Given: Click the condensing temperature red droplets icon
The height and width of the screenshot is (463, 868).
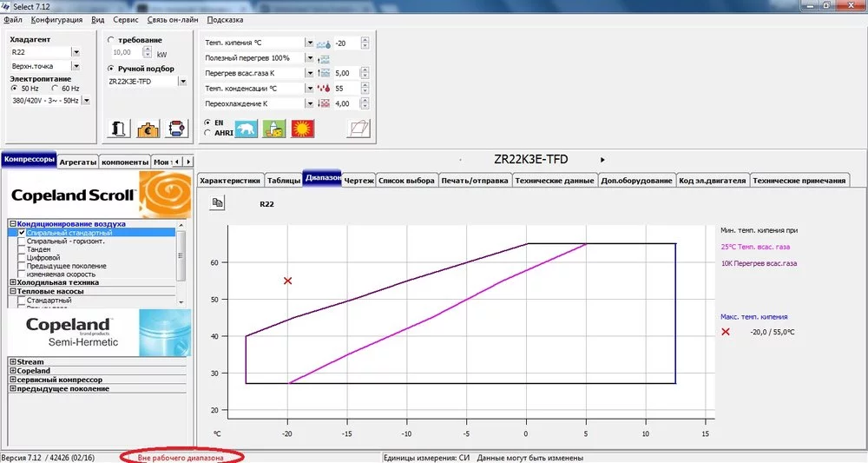Looking at the screenshot, I should 325,88.
